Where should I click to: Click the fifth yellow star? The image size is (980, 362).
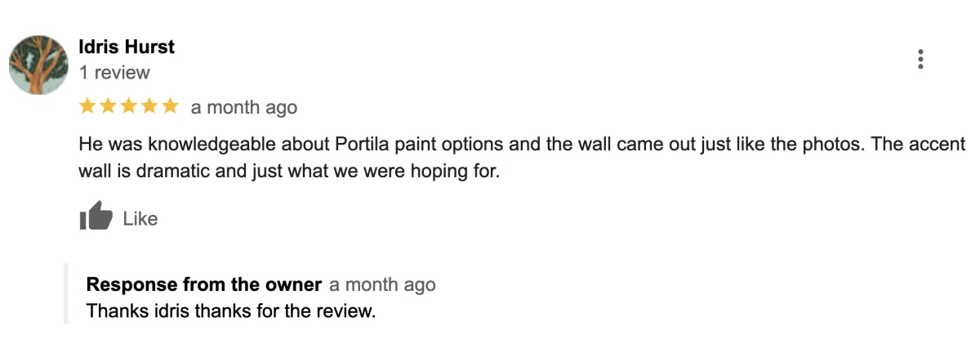point(169,105)
